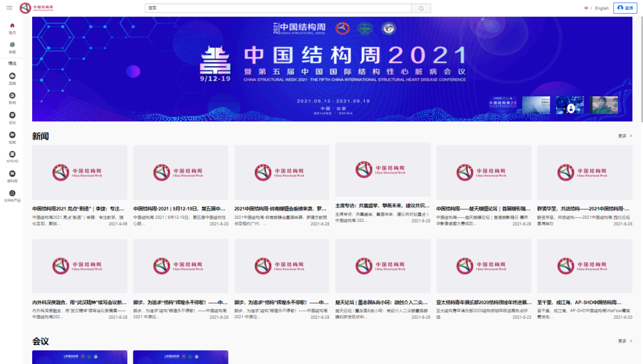
Task: Switch language to English
Action: [601, 8]
